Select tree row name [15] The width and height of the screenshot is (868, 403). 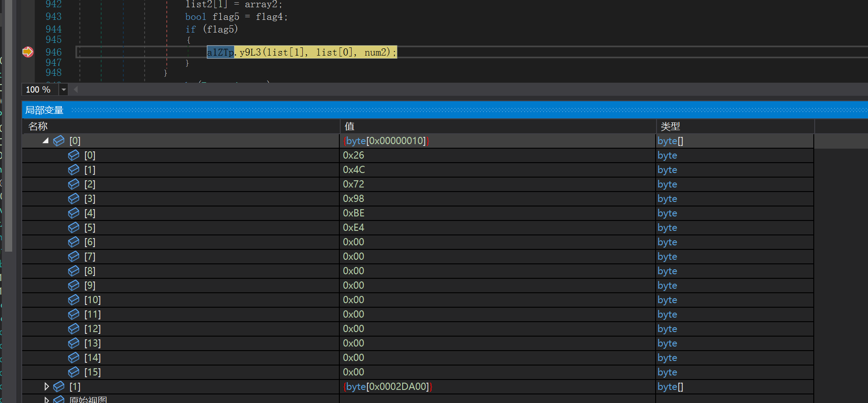(93, 372)
